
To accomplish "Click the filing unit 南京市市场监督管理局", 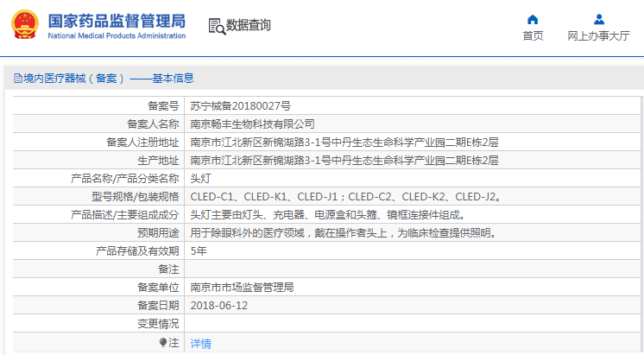I will point(242,287).
